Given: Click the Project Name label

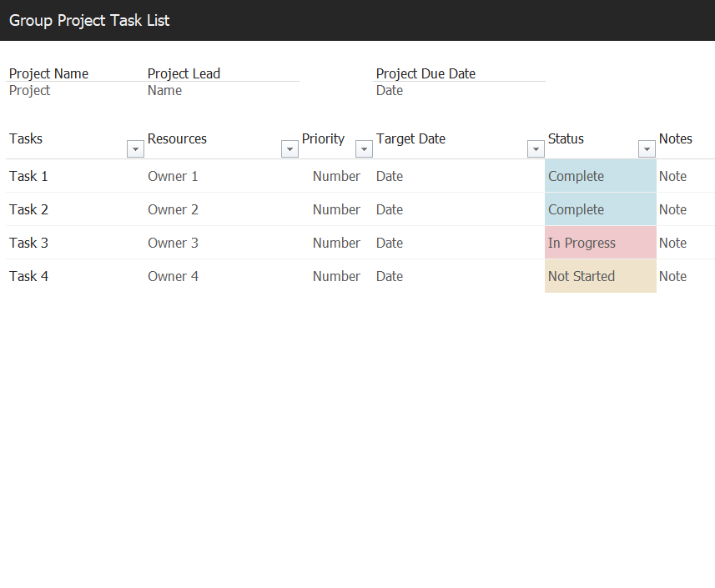Looking at the screenshot, I should (48, 74).
